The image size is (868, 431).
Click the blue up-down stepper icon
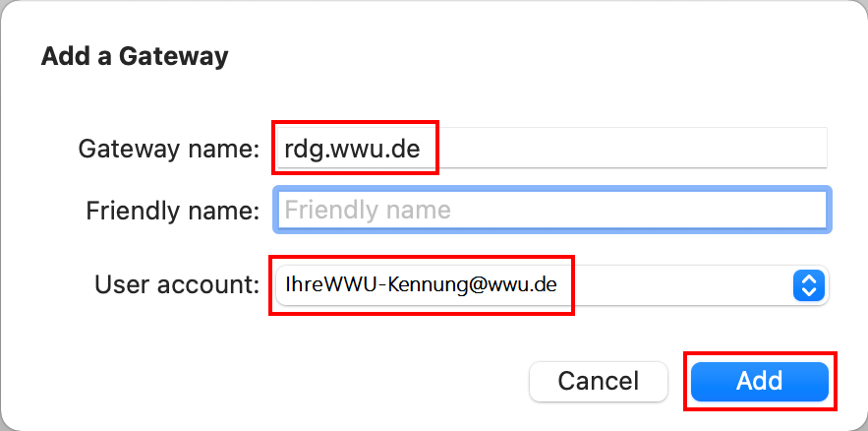(x=807, y=285)
